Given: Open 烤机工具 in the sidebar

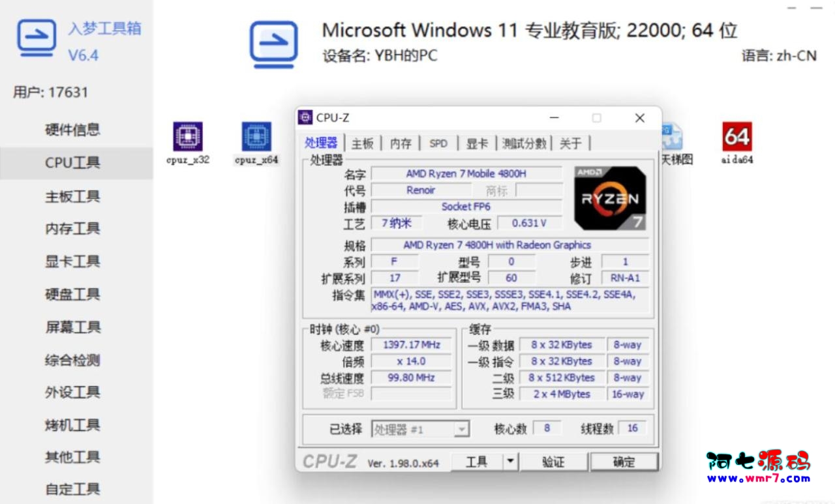Looking at the screenshot, I should click(x=72, y=425).
